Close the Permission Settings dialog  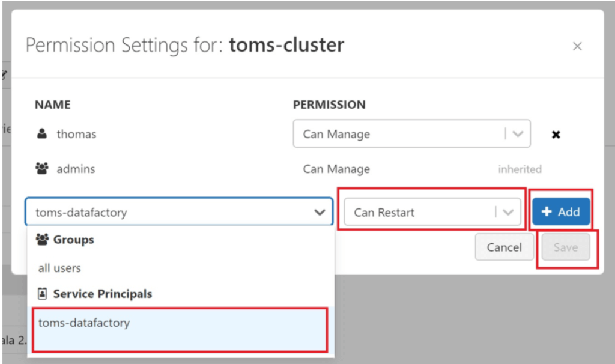[577, 46]
